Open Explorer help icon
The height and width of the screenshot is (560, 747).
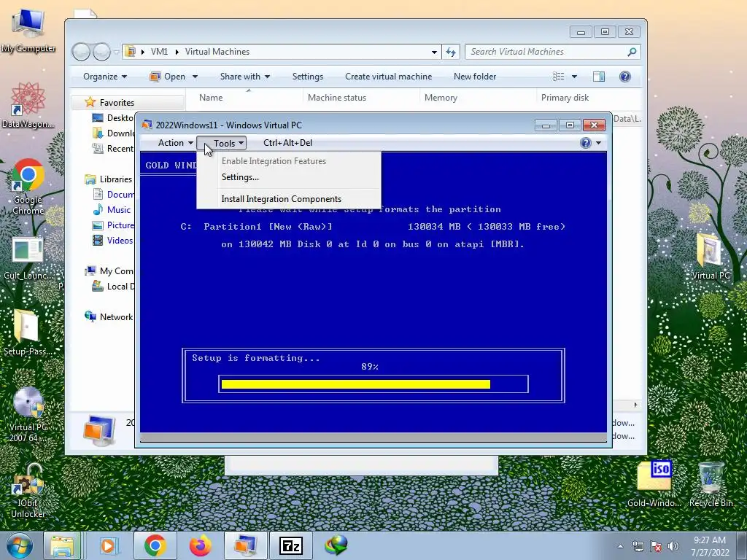click(625, 76)
